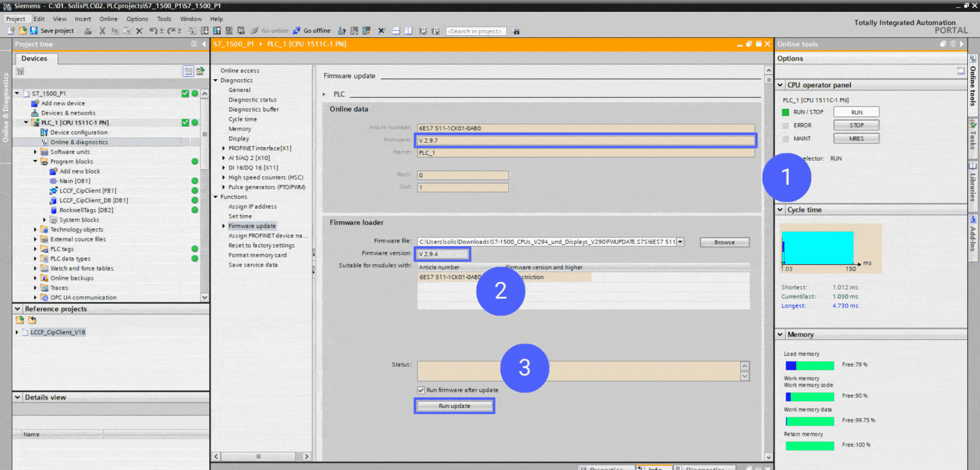Collapse the Project tree panel arrow
Image resolution: width=980 pixels, height=470 pixels.
(x=204, y=44)
